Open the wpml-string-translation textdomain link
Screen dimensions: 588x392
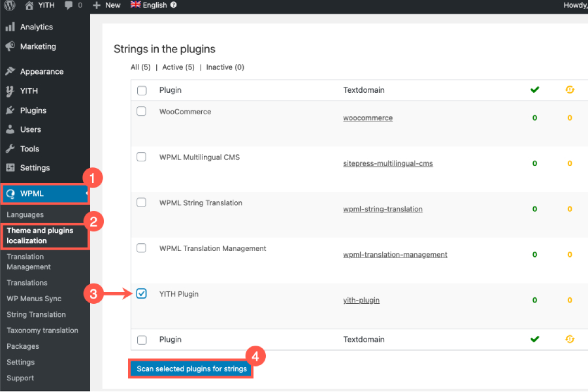coord(383,209)
